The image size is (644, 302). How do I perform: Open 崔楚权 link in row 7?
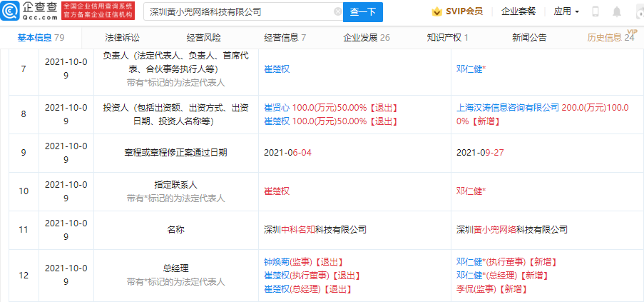[x=277, y=69]
